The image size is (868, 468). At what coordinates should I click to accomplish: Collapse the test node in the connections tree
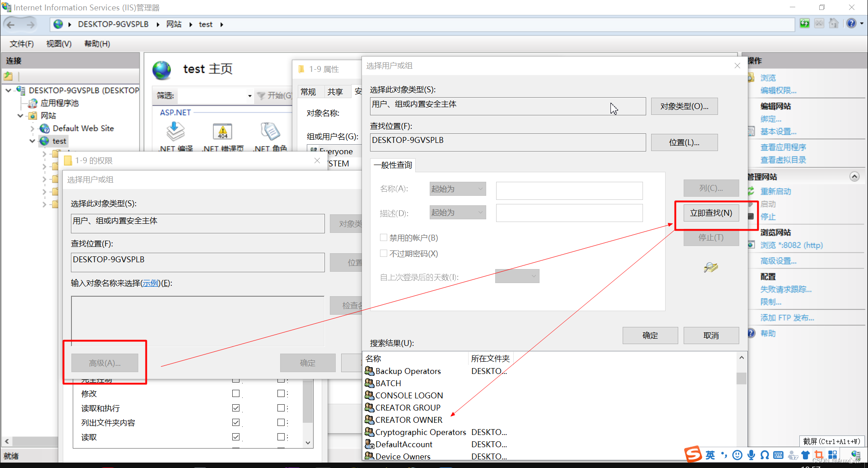[32, 141]
